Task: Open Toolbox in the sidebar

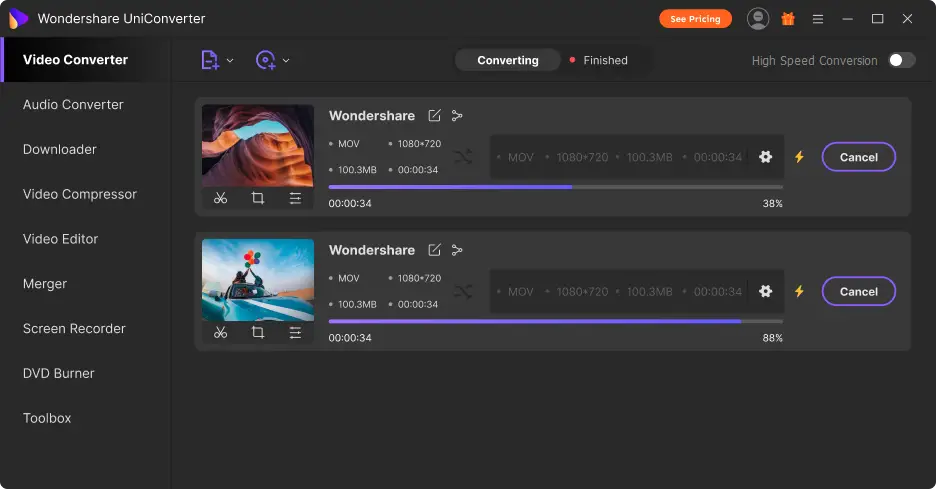Action: 47,418
